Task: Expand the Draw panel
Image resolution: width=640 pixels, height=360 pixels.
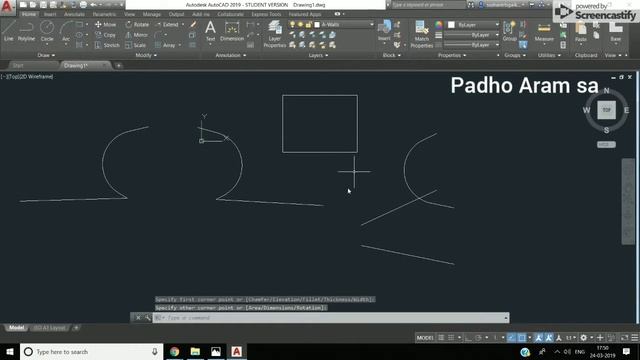Action: point(46,55)
